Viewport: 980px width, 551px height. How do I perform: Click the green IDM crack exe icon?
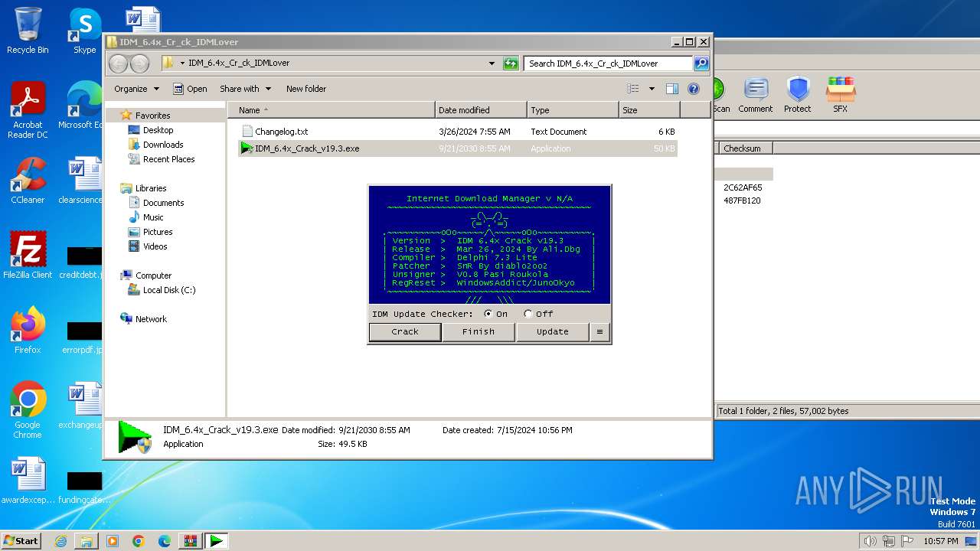[x=247, y=148]
